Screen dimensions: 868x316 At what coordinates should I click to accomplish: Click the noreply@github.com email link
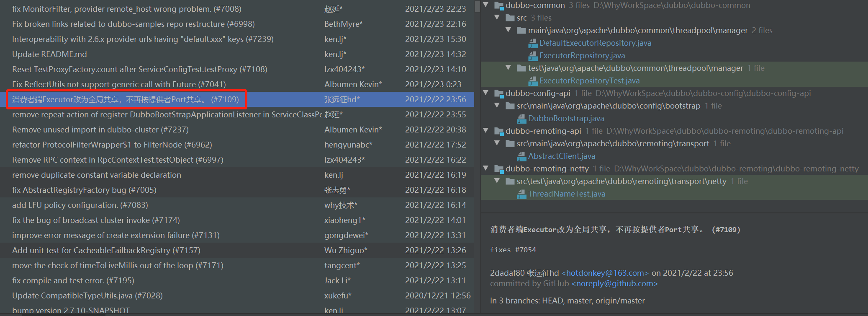point(614,284)
